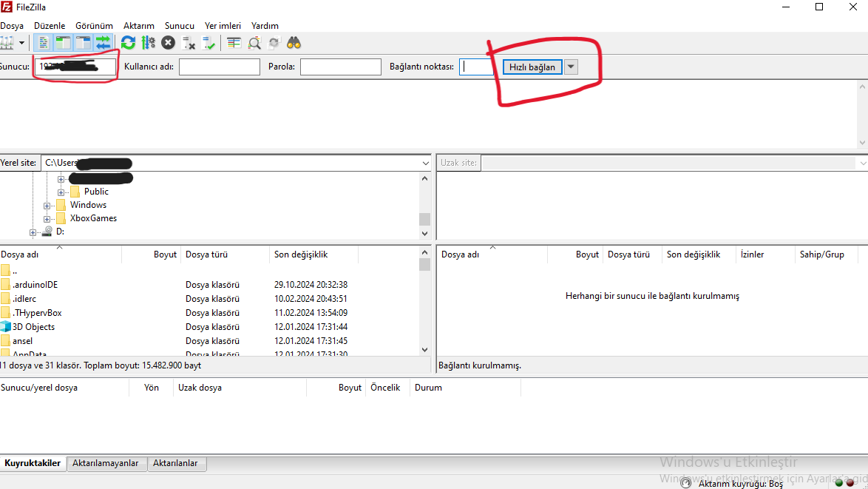This screenshot has height=489, width=868.
Task: Select the D: drive in tree
Action: pos(60,232)
